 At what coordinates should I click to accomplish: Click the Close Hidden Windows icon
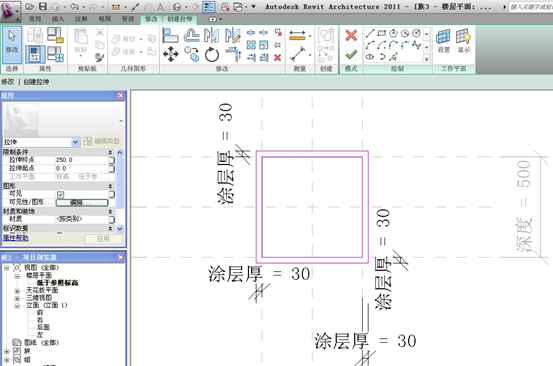(225, 6)
